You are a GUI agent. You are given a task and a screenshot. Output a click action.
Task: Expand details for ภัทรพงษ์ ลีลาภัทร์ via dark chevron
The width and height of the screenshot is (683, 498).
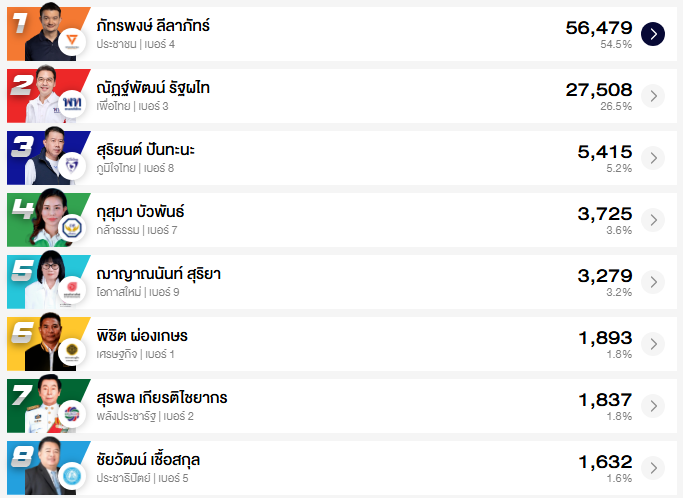tap(652, 34)
